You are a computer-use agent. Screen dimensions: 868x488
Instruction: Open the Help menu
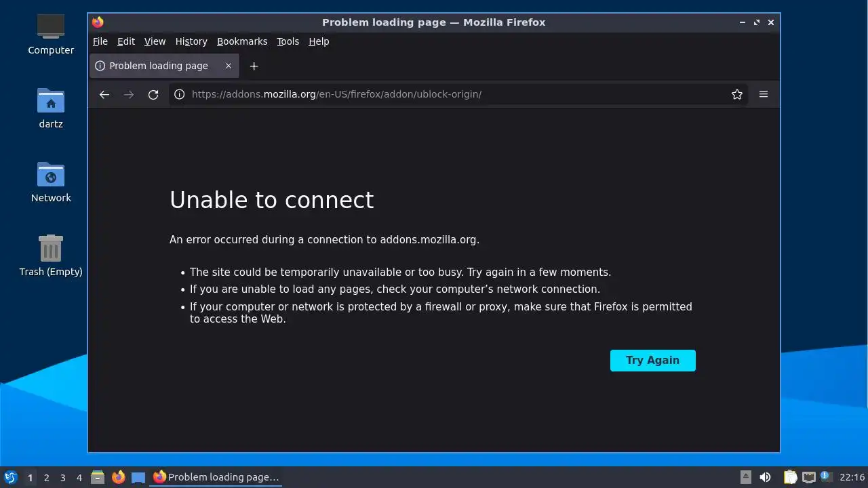(319, 41)
